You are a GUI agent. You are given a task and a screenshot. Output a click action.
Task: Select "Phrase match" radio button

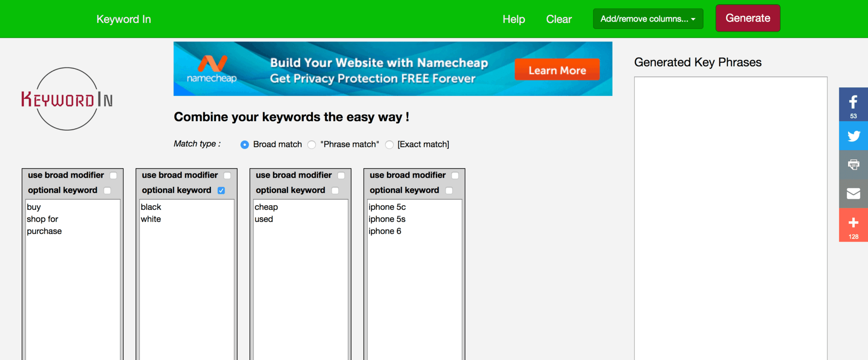point(312,145)
